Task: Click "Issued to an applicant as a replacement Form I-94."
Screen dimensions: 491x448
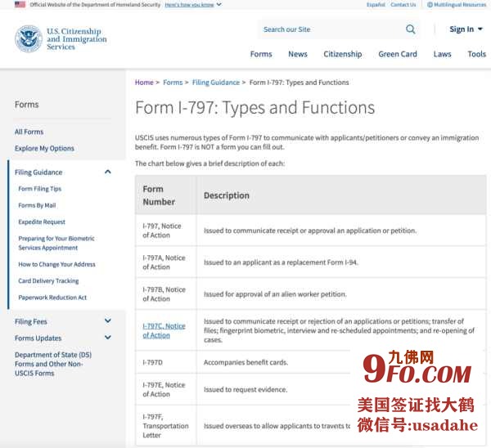Action: (281, 262)
